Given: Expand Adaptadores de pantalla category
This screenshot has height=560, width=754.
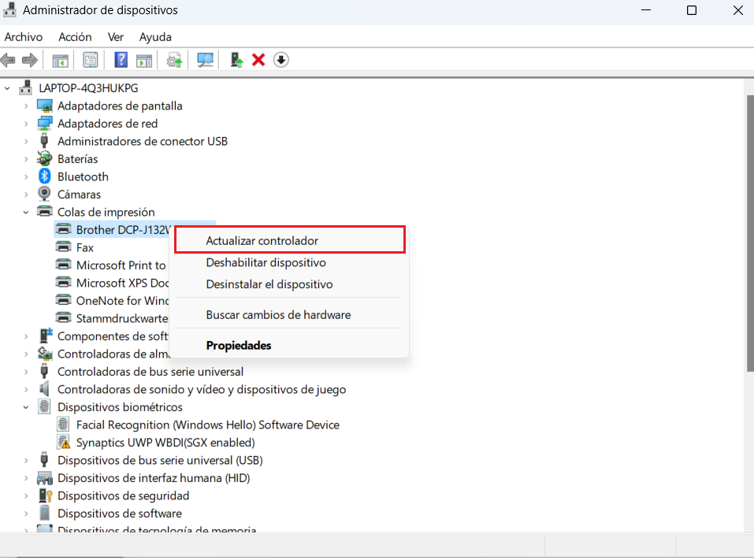Looking at the screenshot, I should point(26,106).
